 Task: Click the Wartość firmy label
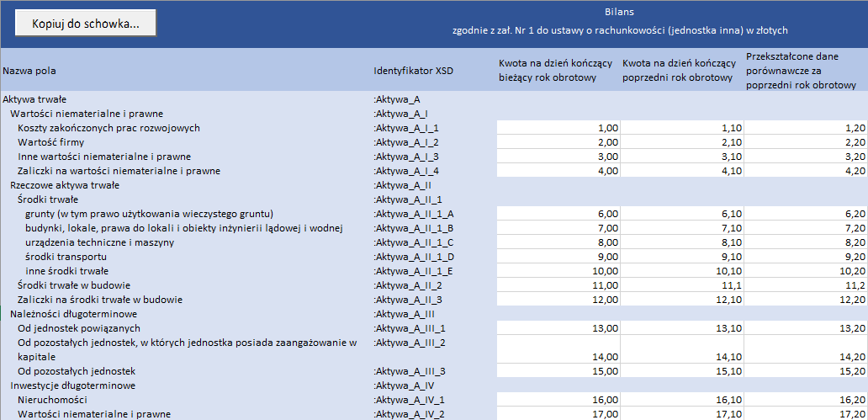(x=51, y=142)
